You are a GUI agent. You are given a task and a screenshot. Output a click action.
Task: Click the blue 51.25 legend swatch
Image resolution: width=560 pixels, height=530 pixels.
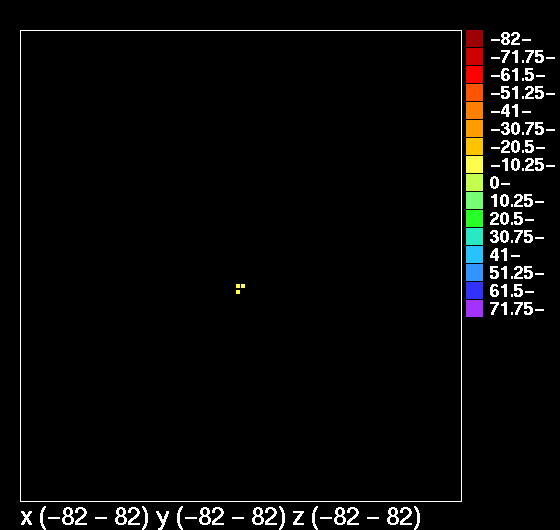pyautogui.click(x=474, y=272)
